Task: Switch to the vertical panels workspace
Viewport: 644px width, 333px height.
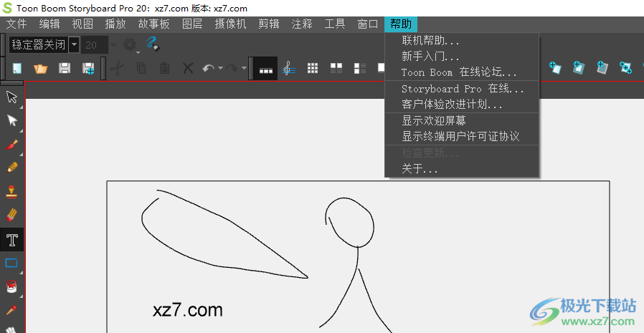Action: [x=360, y=68]
